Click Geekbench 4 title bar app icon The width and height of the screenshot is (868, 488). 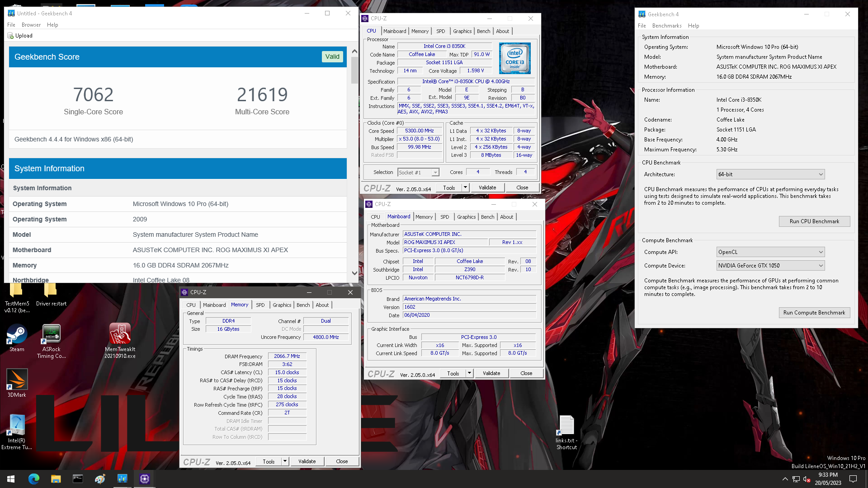point(642,14)
